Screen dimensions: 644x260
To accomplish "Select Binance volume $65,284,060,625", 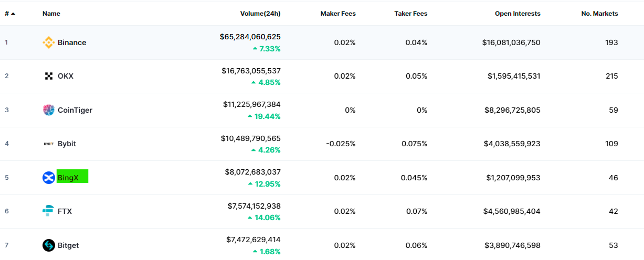I will coord(250,37).
